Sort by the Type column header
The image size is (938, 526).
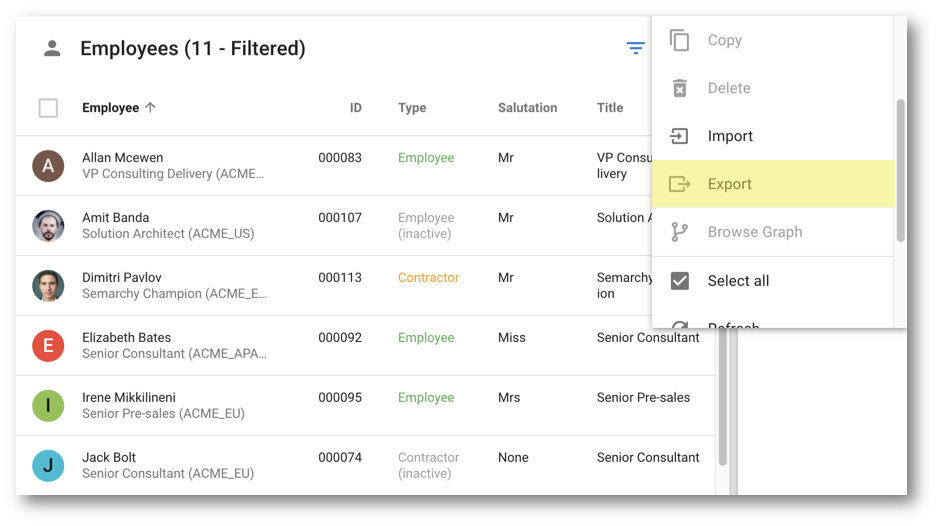tap(412, 108)
